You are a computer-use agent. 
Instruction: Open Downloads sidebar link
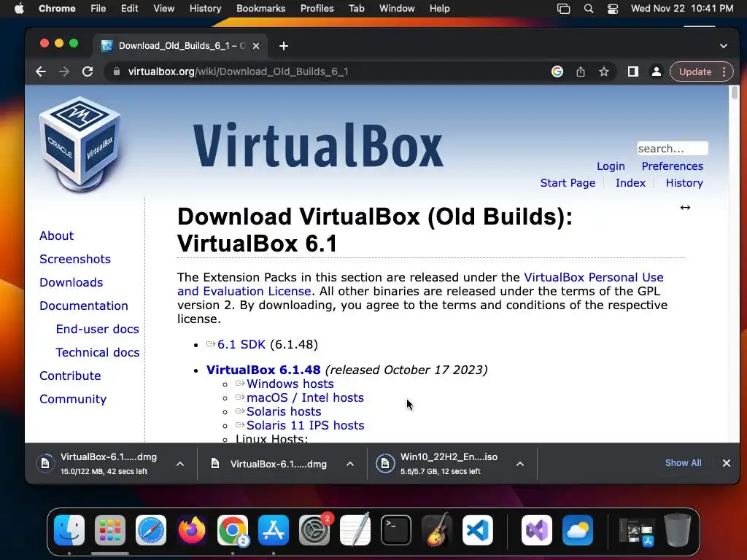coord(71,282)
